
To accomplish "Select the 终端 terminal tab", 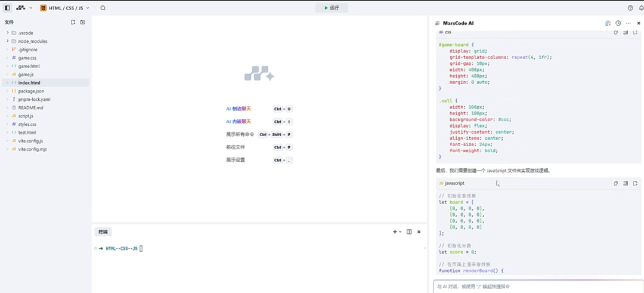I will click(103, 232).
